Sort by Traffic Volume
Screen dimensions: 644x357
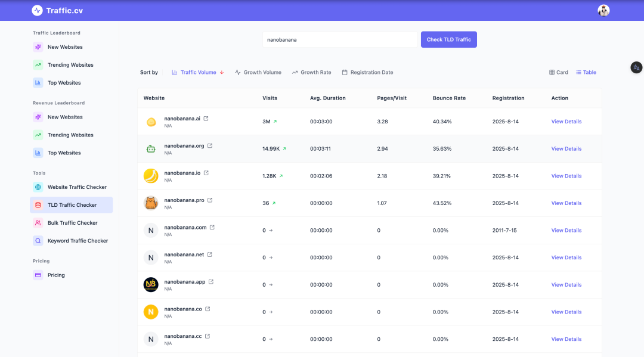[x=197, y=72]
